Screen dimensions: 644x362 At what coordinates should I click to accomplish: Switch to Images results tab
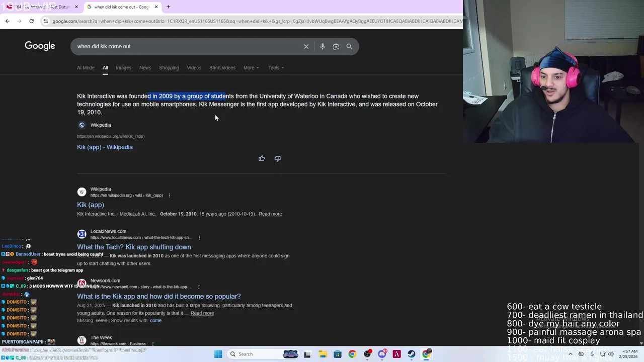coord(123,68)
